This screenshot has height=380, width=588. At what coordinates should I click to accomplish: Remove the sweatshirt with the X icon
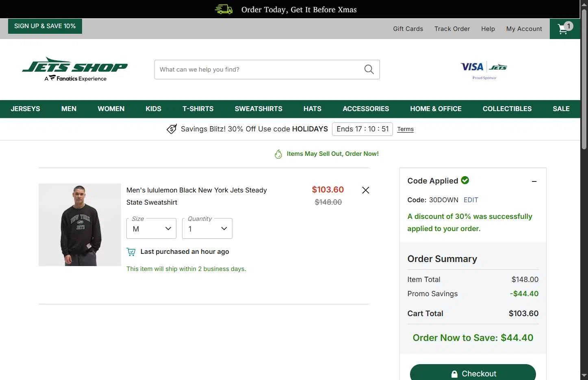pyautogui.click(x=366, y=190)
